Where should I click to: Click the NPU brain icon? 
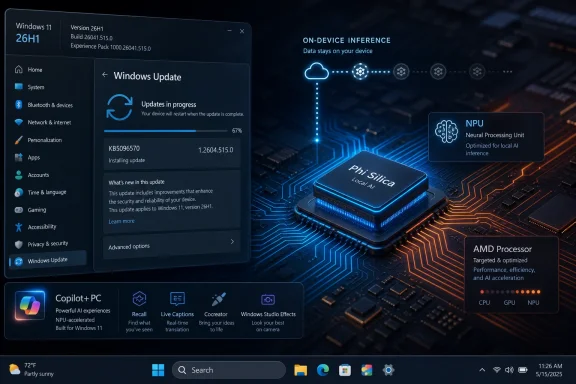446,131
